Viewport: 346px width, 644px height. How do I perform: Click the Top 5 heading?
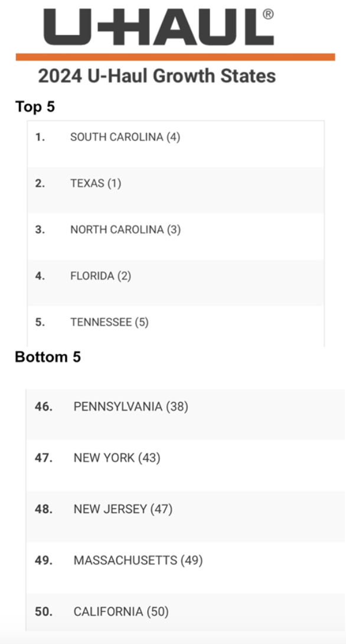[35, 107]
